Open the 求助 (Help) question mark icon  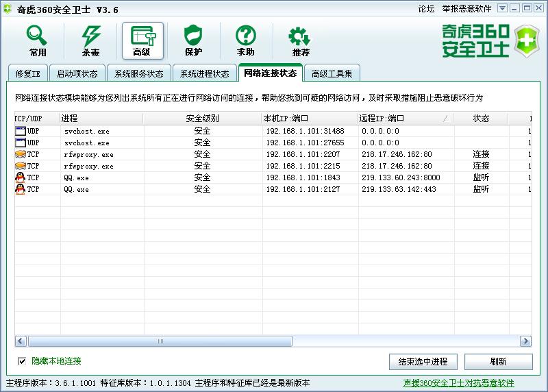coord(245,41)
